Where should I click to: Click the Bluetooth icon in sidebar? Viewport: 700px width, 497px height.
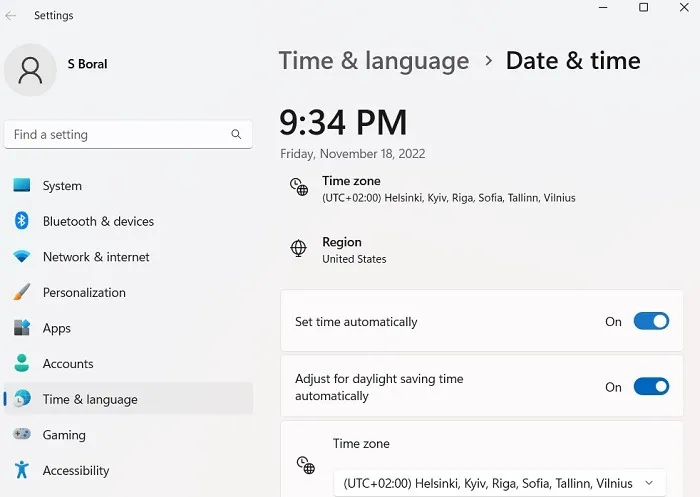pos(21,221)
